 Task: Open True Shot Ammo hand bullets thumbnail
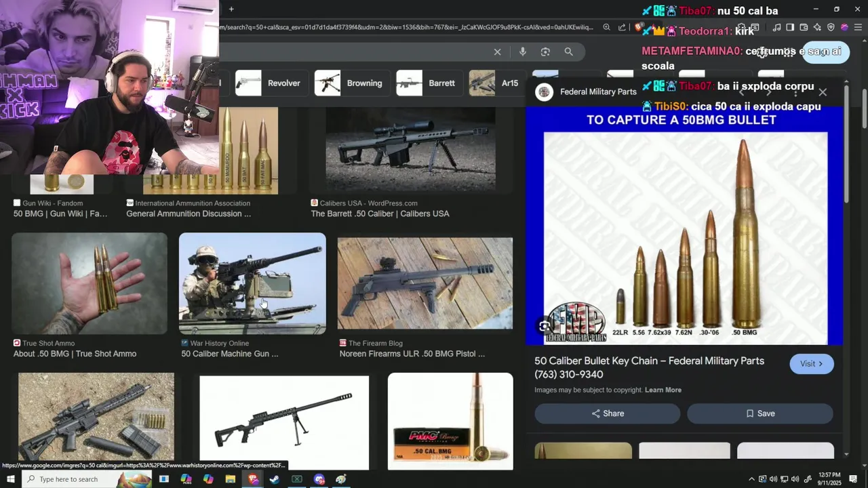90,283
